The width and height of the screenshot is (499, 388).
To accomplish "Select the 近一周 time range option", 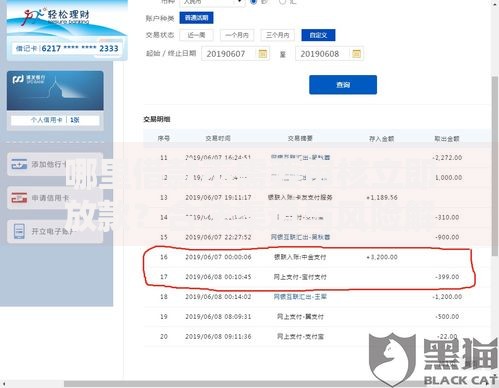I will 196,35.
